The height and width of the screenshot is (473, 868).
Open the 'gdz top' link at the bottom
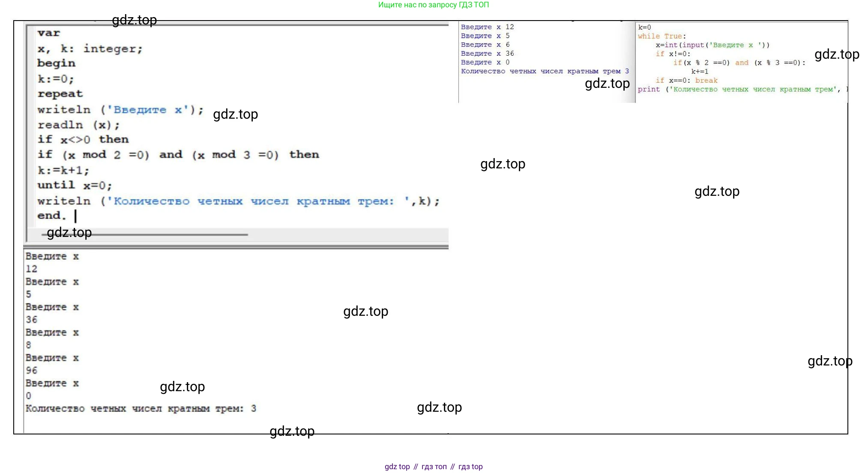point(397,467)
